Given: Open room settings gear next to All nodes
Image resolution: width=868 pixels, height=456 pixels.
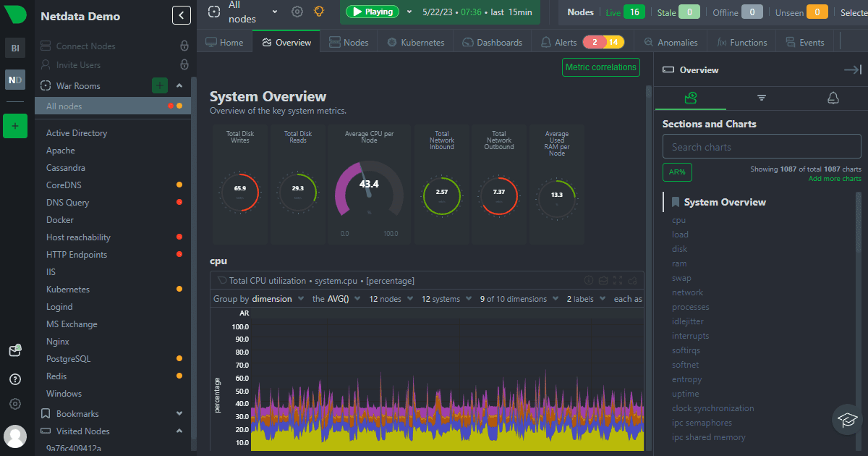Looking at the screenshot, I should [297, 12].
